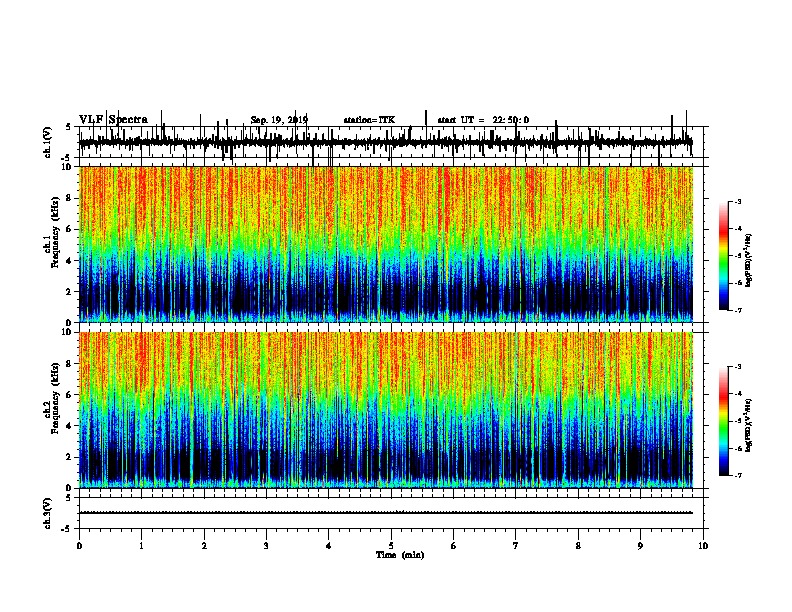Viewport: 792px width, 612px height.
Task: Click the "6" tick on the time axis
Action: coord(454,545)
